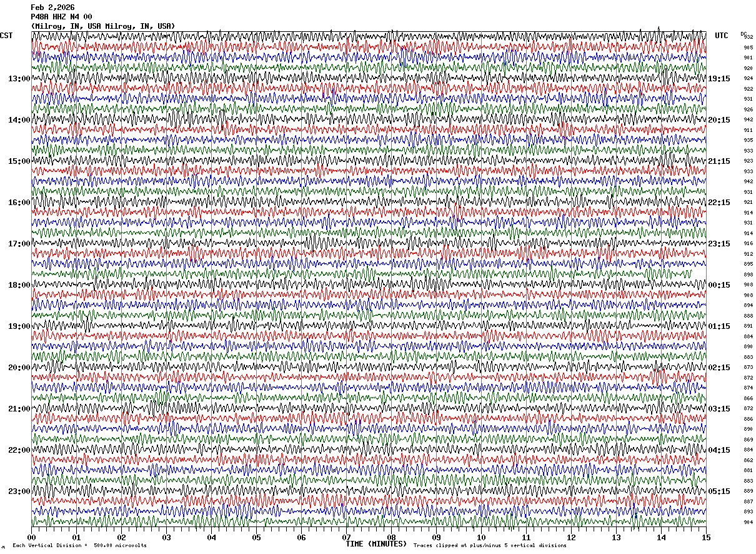Click the 02:15 UTC time label

719,368
